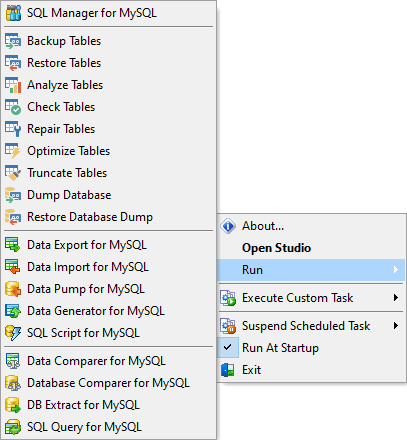Click the Data Generator for MySQL icon
The height and width of the screenshot is (440, 407).
tap(13, 311)
